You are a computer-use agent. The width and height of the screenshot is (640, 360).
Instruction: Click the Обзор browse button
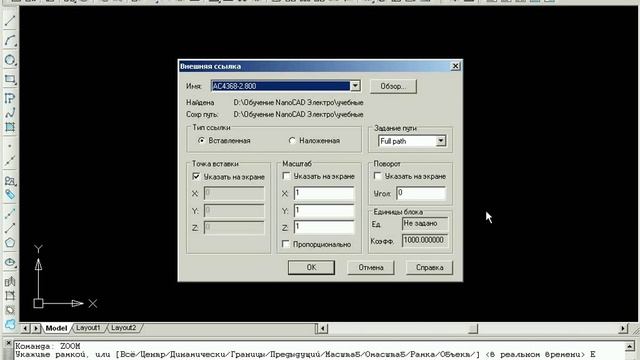click(x=393, y=86)
